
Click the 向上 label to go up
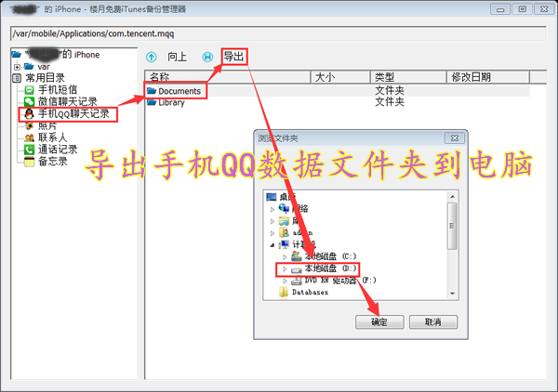click(x=177, y=57)
